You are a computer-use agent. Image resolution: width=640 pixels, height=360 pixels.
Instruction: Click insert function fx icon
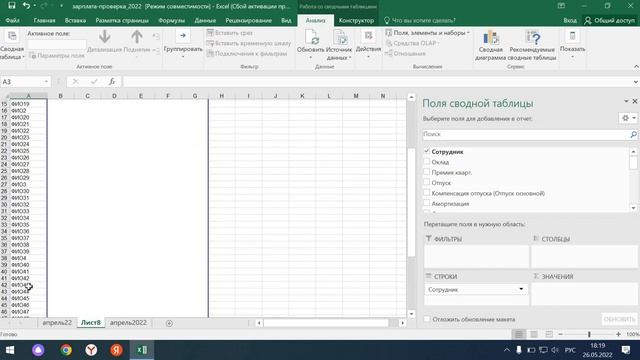112,82
